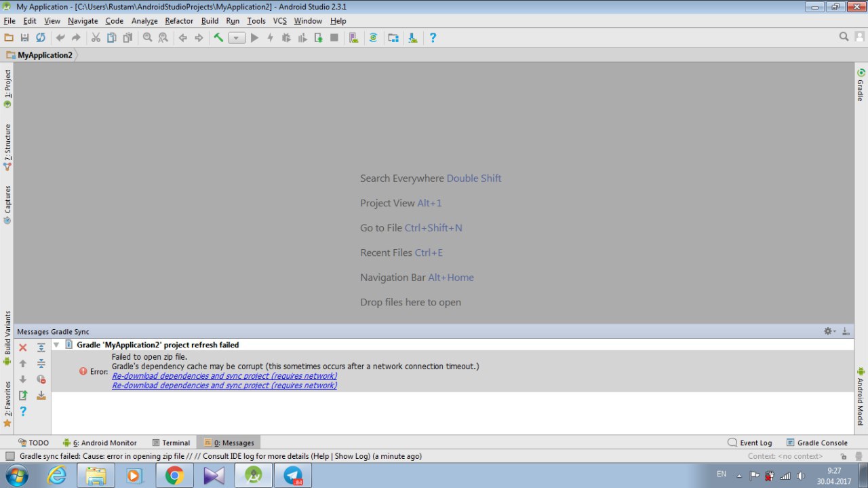The image size is (868, 488).
Task: Open the run configuration dropdown
Action: 237,38
